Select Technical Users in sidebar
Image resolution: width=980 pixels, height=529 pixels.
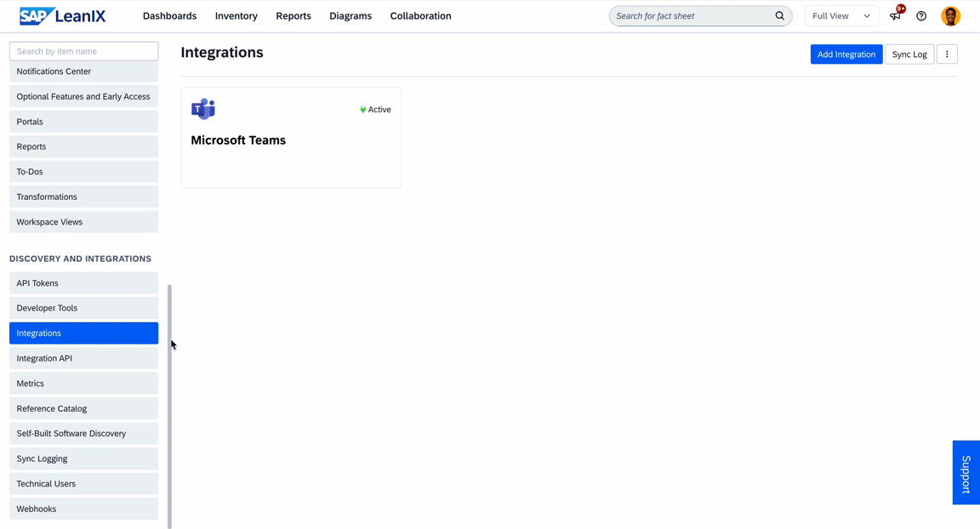pyautogui.click(x=83, y=483)
